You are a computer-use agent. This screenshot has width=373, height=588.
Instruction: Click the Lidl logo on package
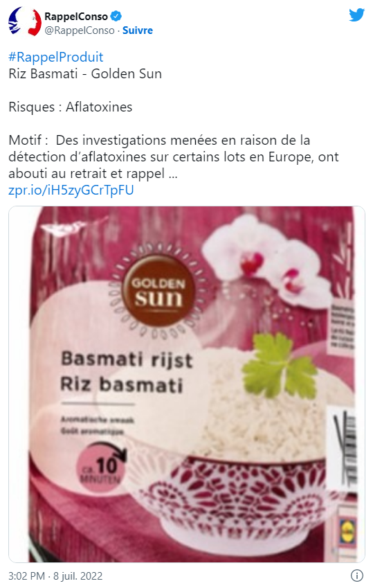click(x=348, y=531)
